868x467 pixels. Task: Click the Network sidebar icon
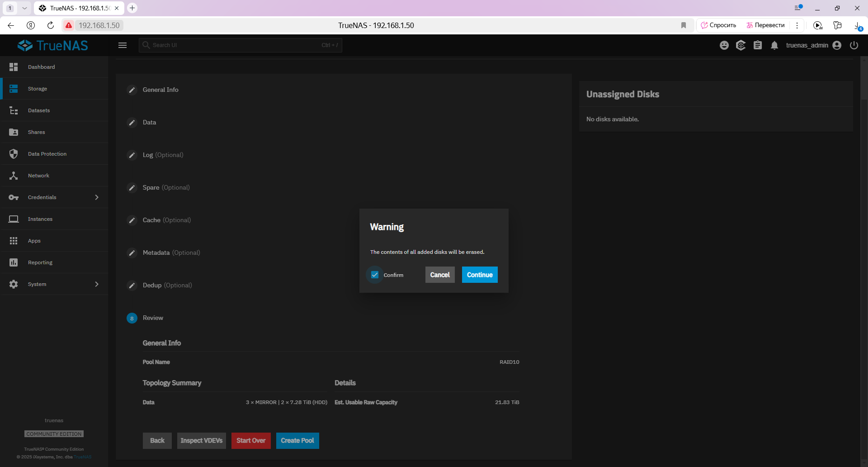tap(14, 176)
